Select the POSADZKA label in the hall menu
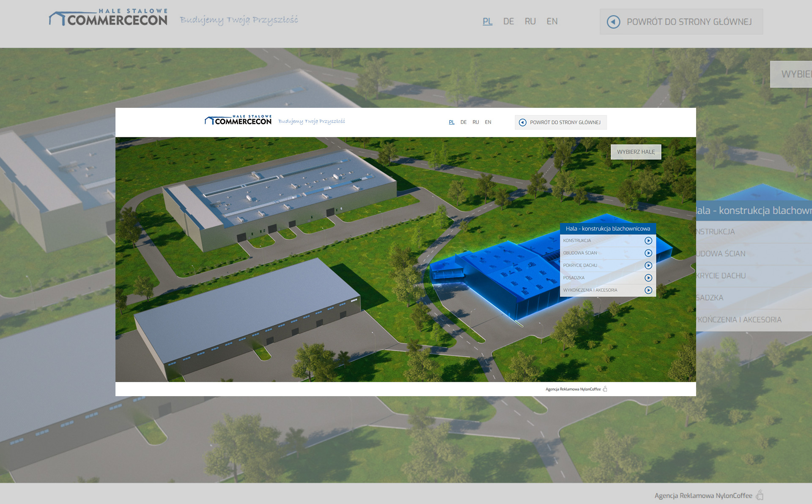The height and width of the screenshot is (504, 812). (x=574, y=278)
